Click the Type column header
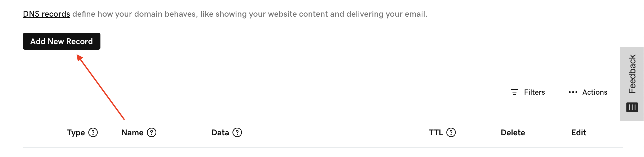Image resolution: width=644 pixels, height=157 pixels. (76, 132)
